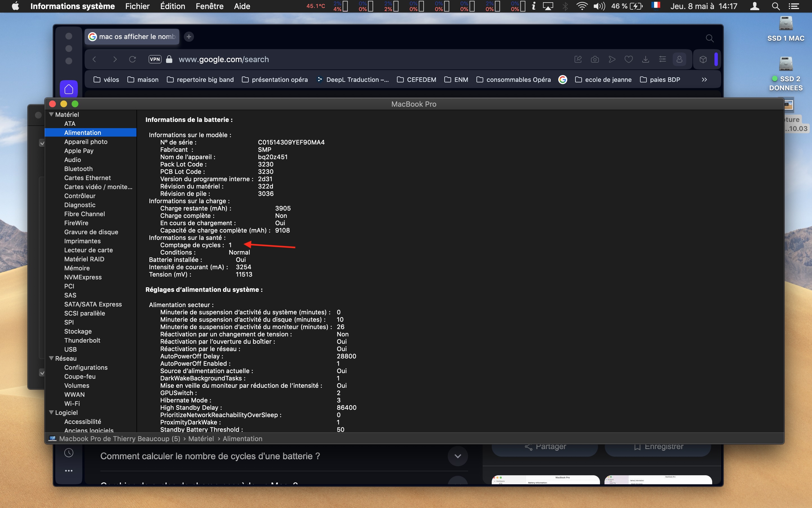812x508 pixels.
Task: Open a new browser tab with plus button
Action: point(189,37)
